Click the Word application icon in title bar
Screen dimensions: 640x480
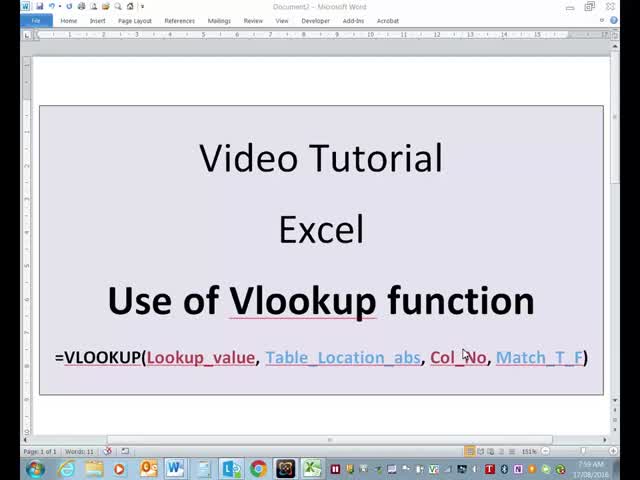point(25,6)
